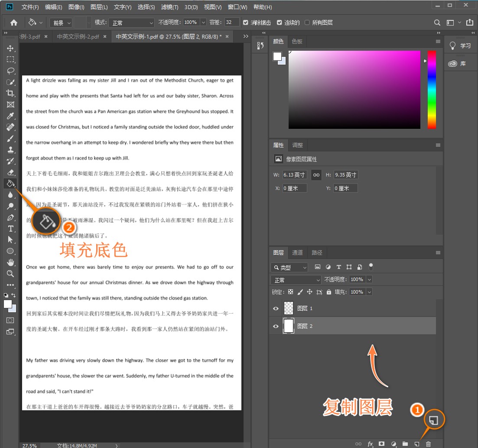Select the Zoom tool
478x448 pixels.
tap(11, 274)
